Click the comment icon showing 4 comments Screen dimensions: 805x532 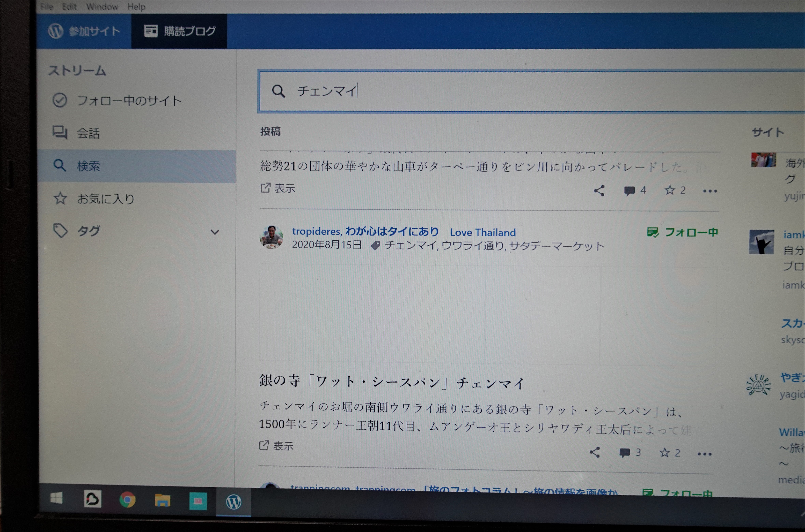pos(629,191)
